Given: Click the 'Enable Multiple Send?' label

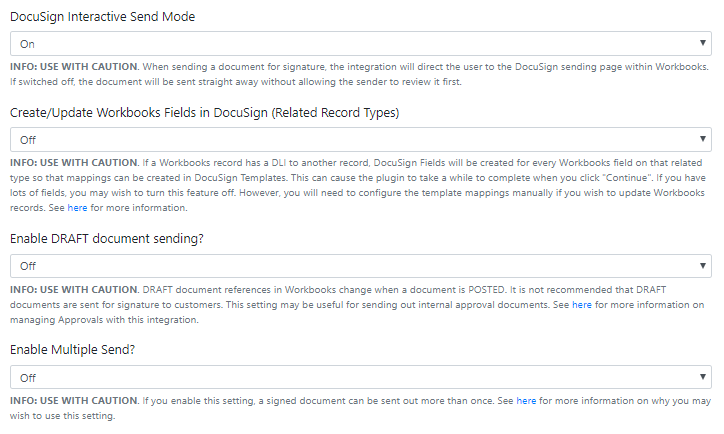Looking at the screenshot, I should click(x=72, y=350).
